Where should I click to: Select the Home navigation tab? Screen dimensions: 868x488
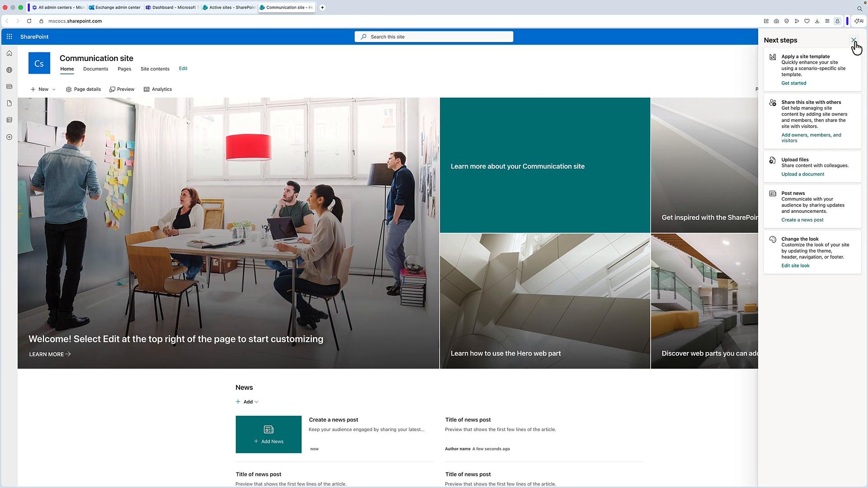(x=67, y=69)
